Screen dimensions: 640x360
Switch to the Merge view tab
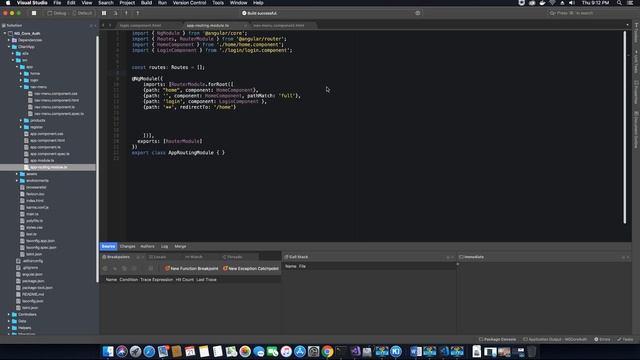pos(180,247)
